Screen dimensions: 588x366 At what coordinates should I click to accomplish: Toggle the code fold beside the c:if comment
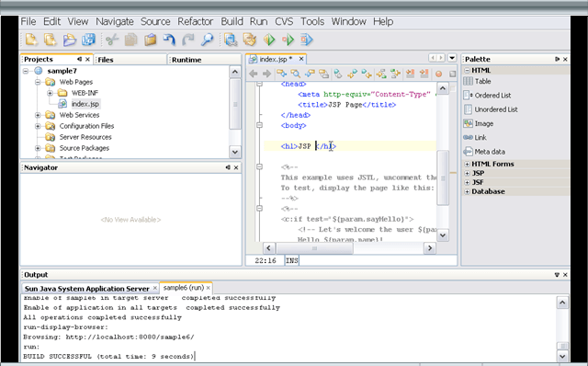tap(259, 209)
